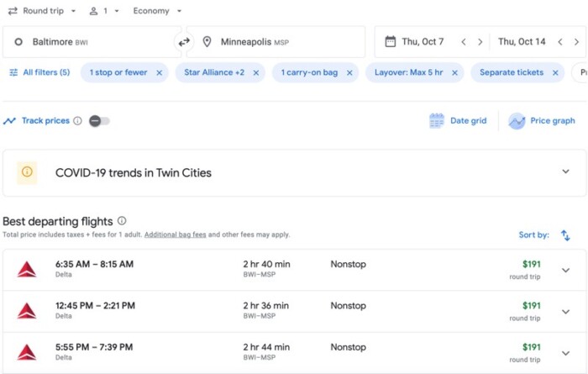Open the Star Alliance +2 airlines filter chip

pos(214,72)
